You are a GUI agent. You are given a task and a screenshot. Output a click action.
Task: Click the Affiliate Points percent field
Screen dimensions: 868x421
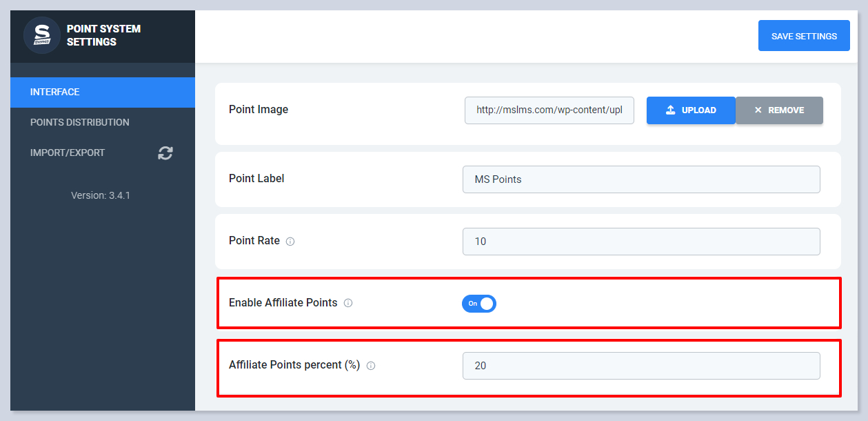point(641,366)
